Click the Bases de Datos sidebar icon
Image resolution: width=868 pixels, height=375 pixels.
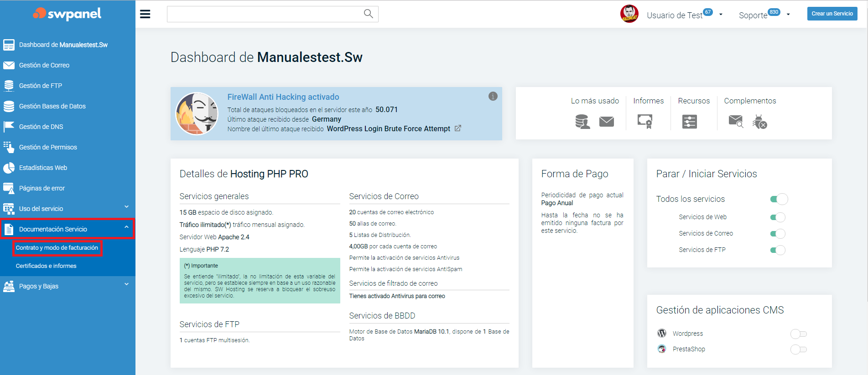point(9,106)
